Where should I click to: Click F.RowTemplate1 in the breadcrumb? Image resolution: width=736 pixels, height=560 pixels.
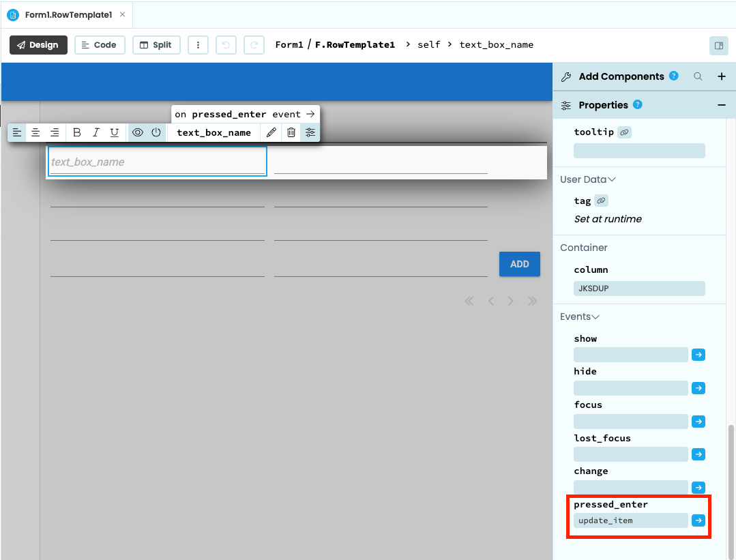[x=355, y=44]
